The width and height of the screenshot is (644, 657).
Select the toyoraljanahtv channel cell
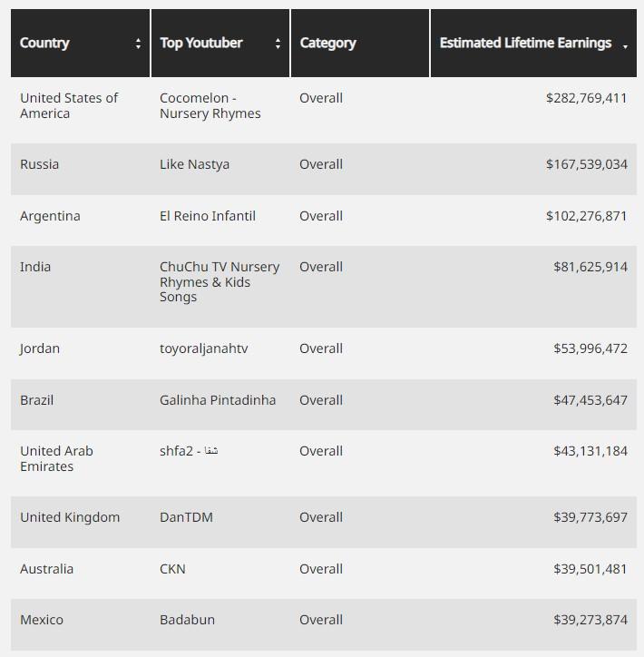click(x=204, y=348)
